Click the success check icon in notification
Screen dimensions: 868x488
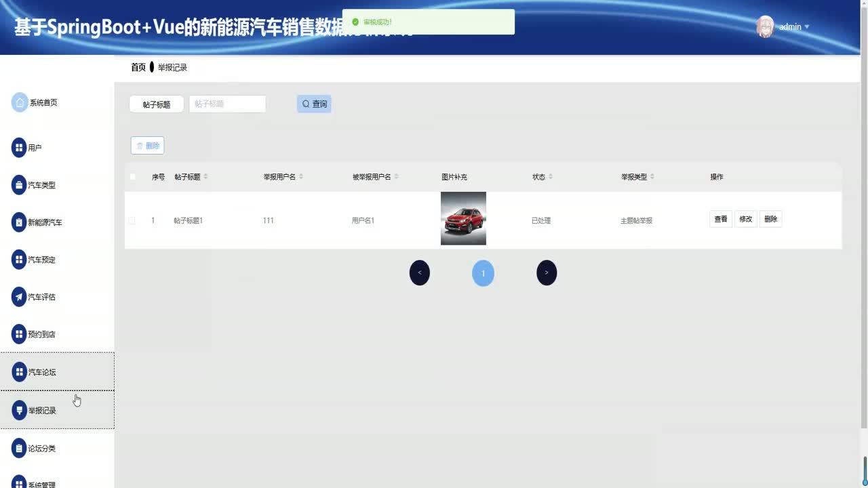pos(355,22)
